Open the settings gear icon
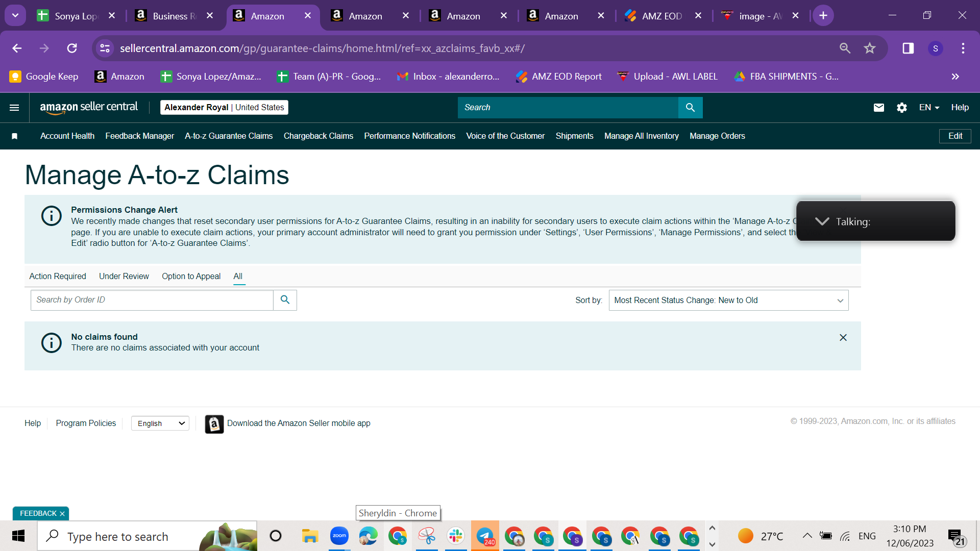The width and height of the screenshot is (980, 551). tap(902, 108)
